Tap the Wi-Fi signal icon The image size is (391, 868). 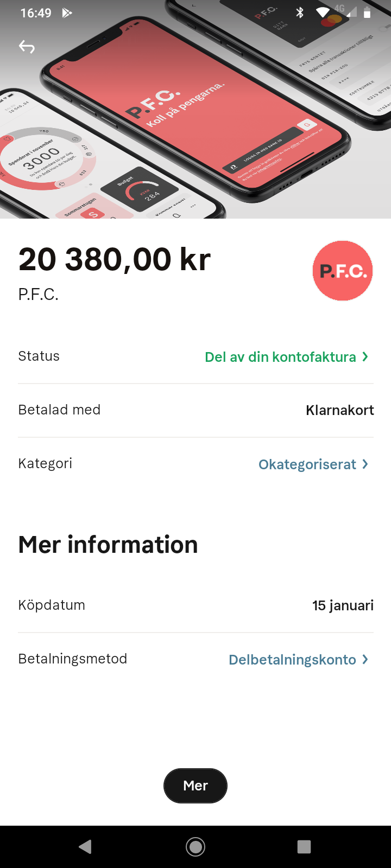(323, 12)
